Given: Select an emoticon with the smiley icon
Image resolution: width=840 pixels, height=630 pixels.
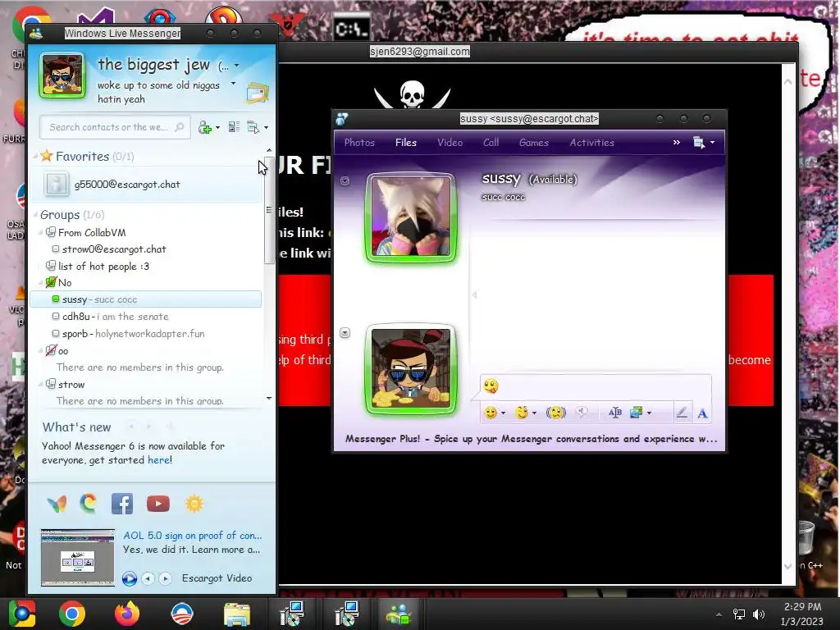Looking at the screenshot, I should coord(491,413).
